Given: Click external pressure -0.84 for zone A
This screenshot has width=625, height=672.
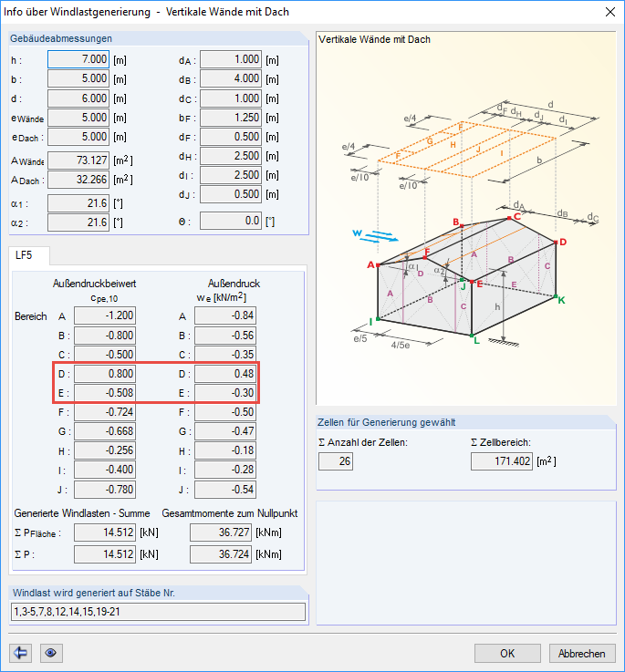Looking at the screenshot, I should (x=225, y=315).
